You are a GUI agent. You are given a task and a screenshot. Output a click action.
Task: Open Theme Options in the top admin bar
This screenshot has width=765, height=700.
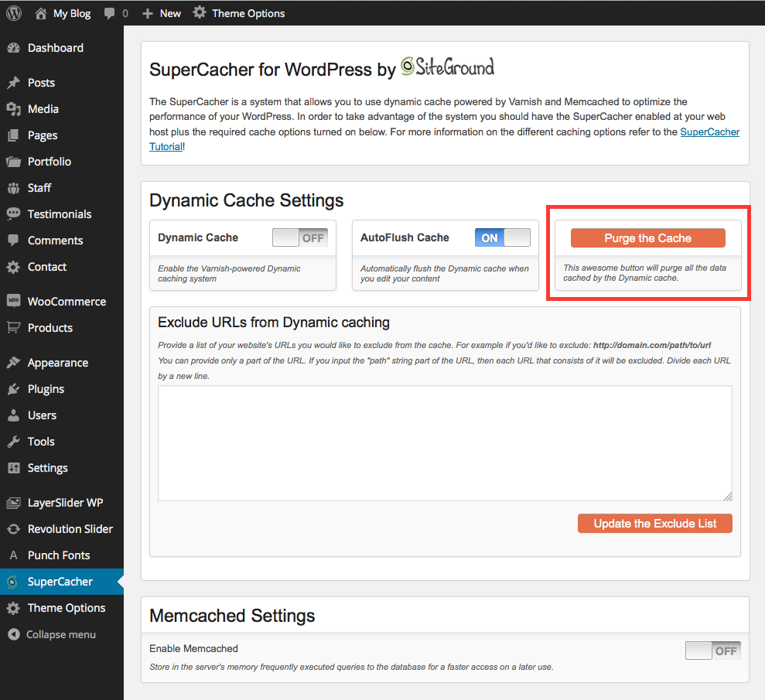point(248,14)
